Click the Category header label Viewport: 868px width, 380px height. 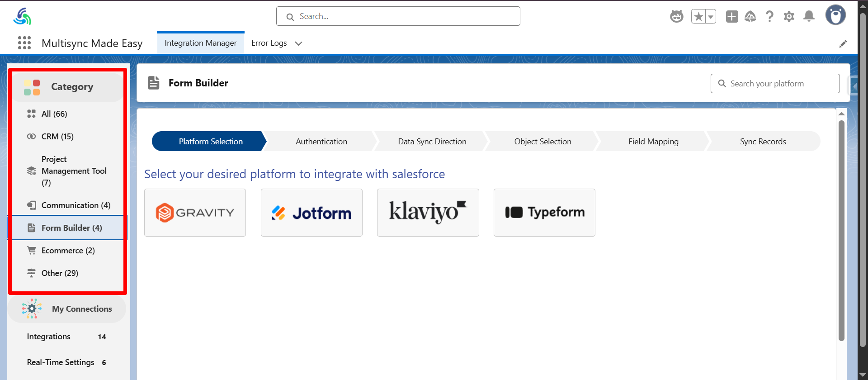[72, 87]
